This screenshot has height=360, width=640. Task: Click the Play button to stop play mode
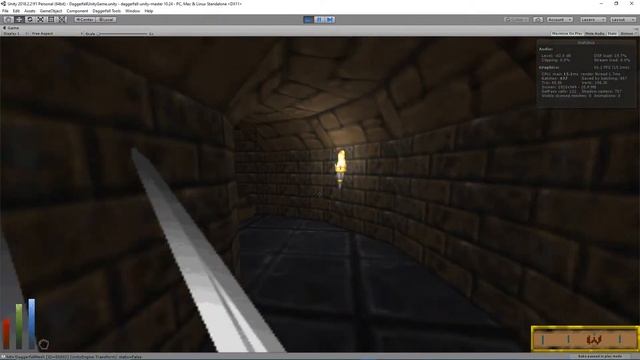pyautogui.click(x=309, y=20)
